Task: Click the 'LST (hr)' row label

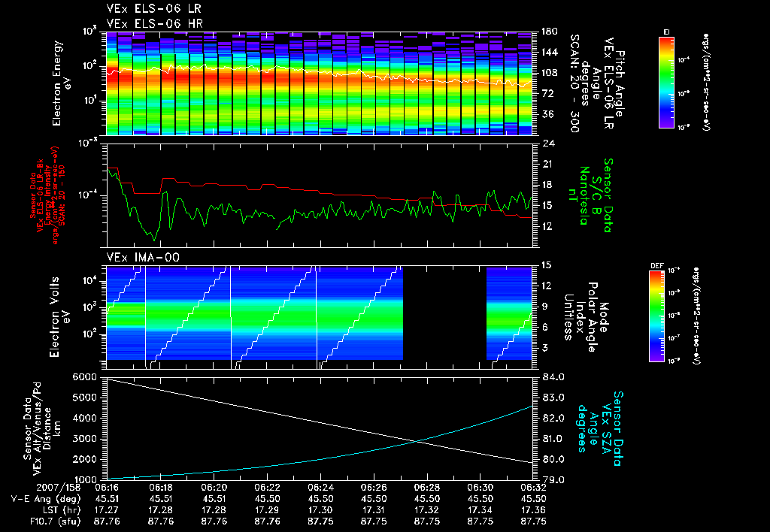Action: [60, 510]
